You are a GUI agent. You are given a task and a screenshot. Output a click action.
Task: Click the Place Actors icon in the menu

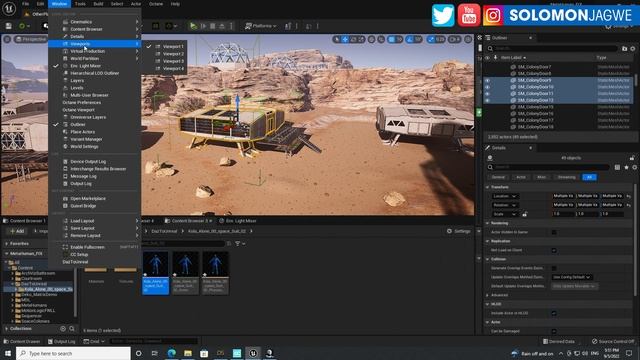pos(65,132)
